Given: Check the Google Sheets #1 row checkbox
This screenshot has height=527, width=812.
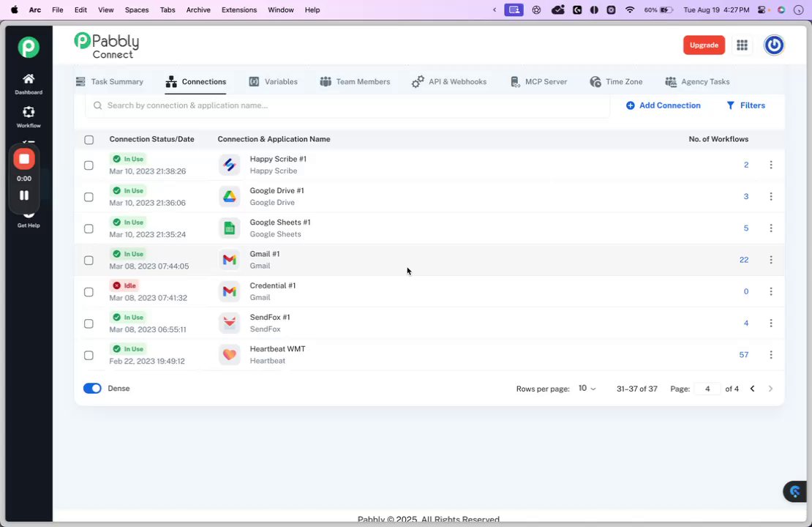Looking at the screenshot, I should click(89, 228).
